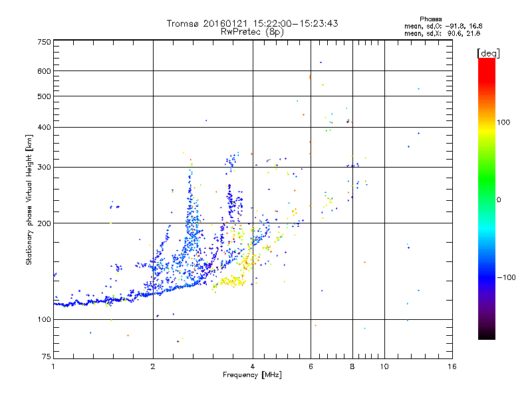
Task: Click the colorbar tick label '0'
Action: coord(498,199)
